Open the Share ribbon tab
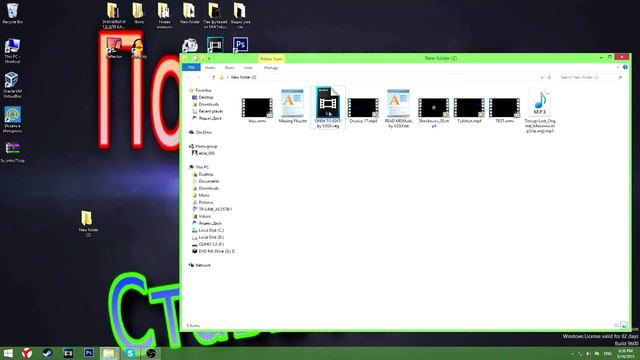Screen dimensions: 640x360 pyautogui.click(x=229, y=68)
